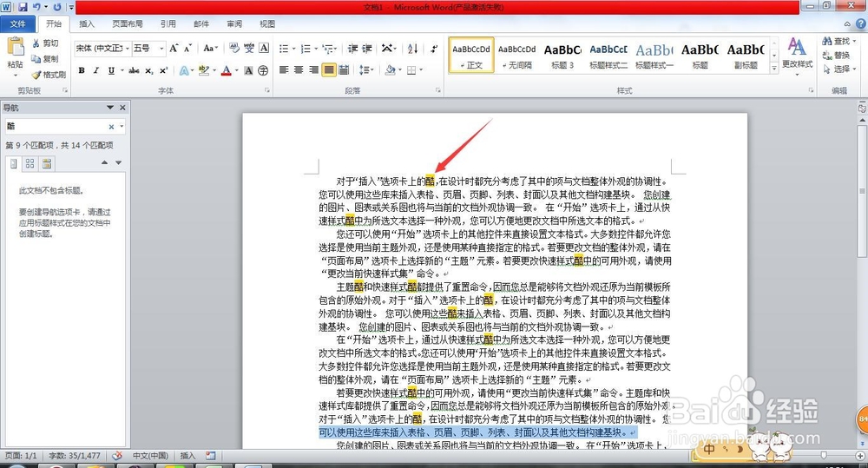
Task: Toggle subscript x₂ formatting
Action: coord(149,70)
